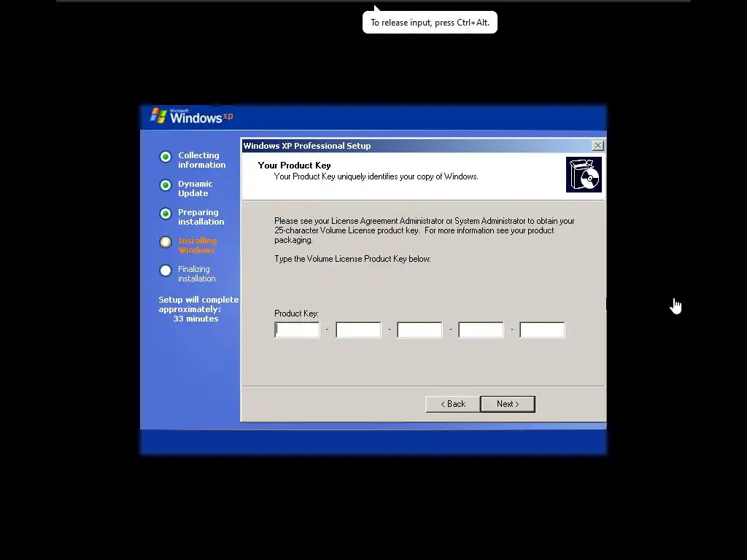Focus the first Product Key field
Image resolution: width=747 pixels, height=560 pixels.
click(298, 330)
